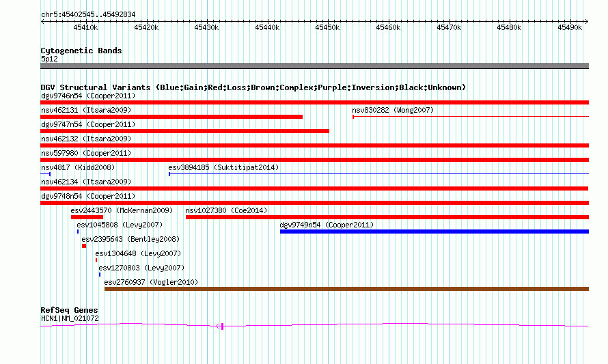Click dgv9749n54 (Cooper2011) label
Screen dimensions: 608x364
click(327, 225)
